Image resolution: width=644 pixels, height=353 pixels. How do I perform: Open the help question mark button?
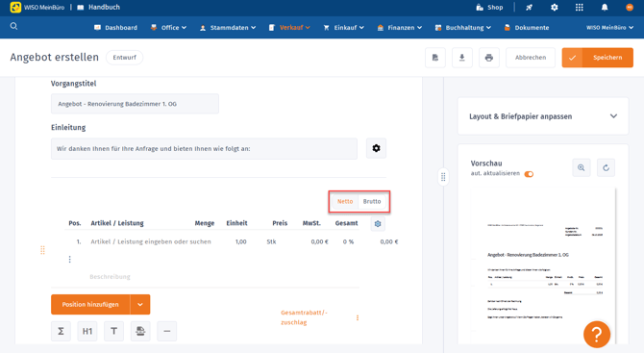coord(597,335)
